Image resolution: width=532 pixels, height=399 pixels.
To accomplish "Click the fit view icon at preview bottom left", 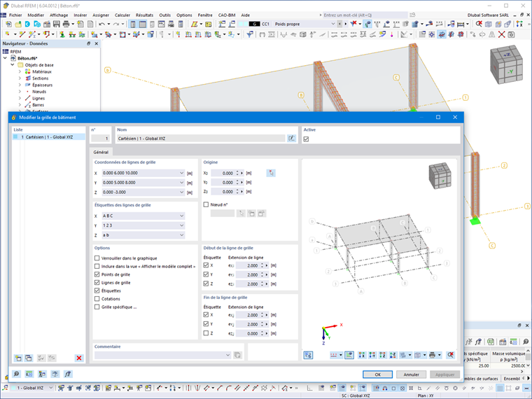I will (x=308, y=355).
